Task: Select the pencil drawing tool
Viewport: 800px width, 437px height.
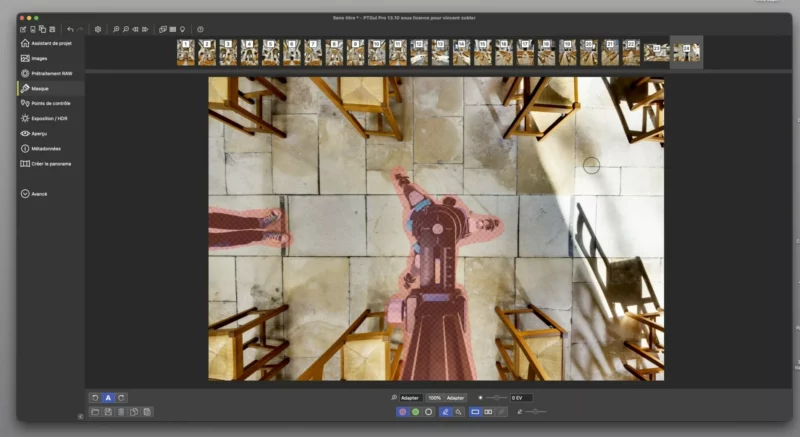Action: click(445, 412)
